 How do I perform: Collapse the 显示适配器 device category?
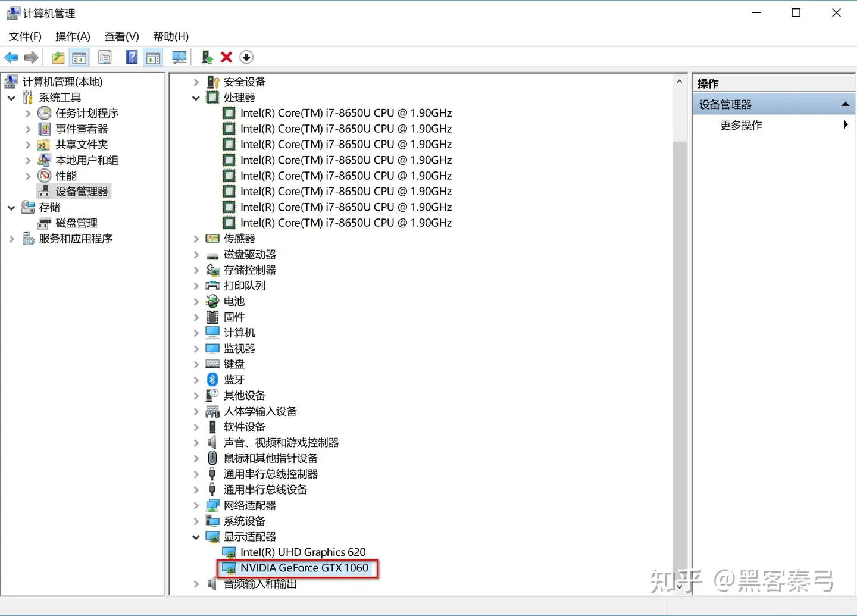click(196, 537)
